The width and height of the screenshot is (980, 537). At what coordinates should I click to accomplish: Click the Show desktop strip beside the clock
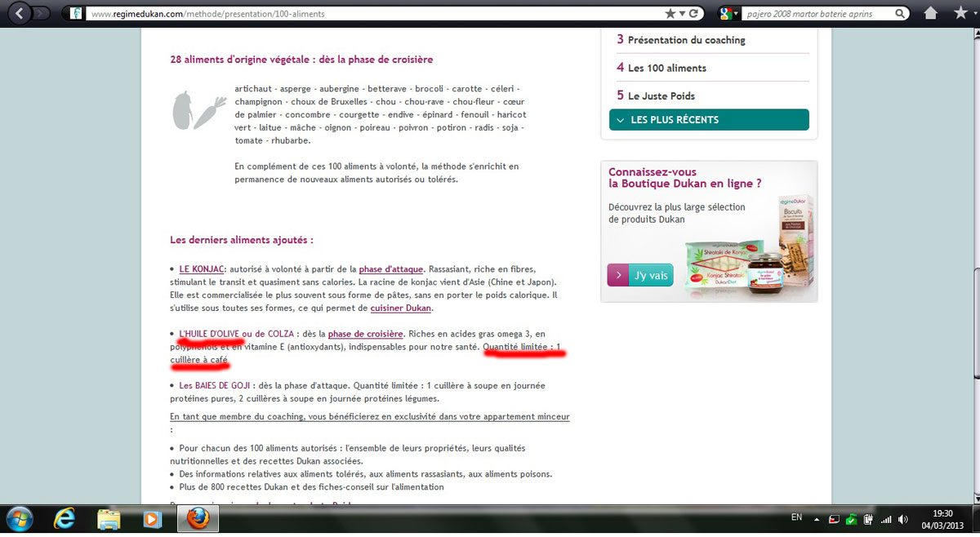pos(974,519)
